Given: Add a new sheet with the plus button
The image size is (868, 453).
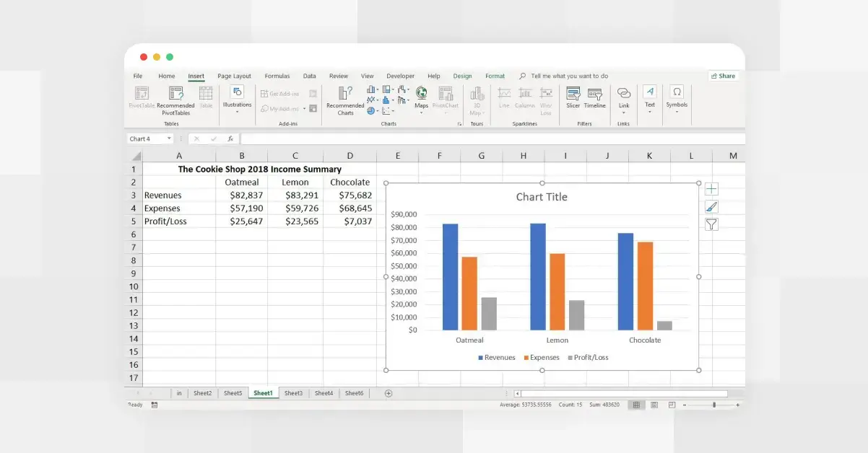Looking at the screenshot, I should [389, 392].
